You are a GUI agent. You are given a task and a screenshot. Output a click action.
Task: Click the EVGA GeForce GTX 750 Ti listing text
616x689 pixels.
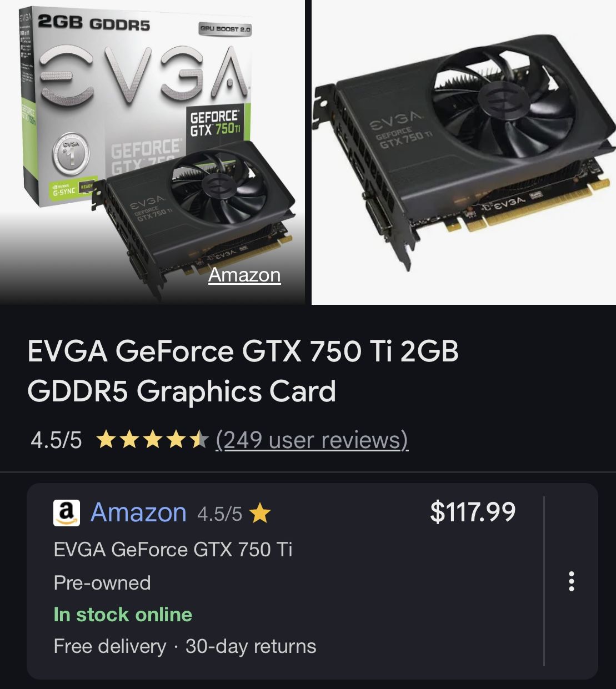tap(173, 550)
